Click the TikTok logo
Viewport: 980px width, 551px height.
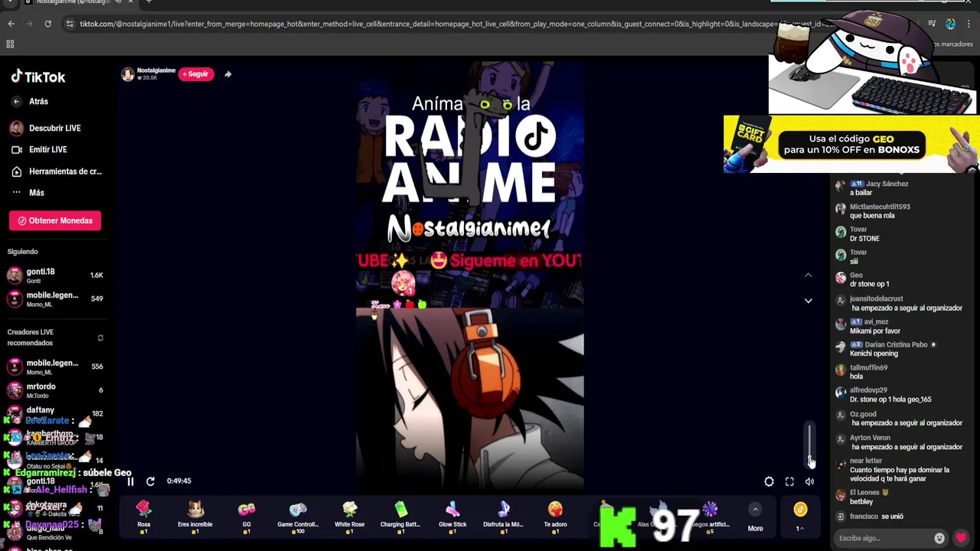38,77
